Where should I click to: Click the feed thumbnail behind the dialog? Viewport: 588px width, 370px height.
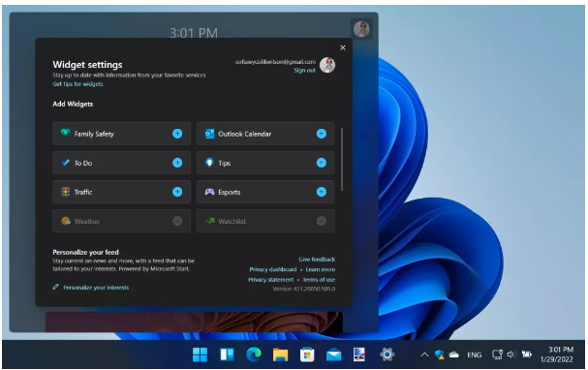tap(194, 322)
